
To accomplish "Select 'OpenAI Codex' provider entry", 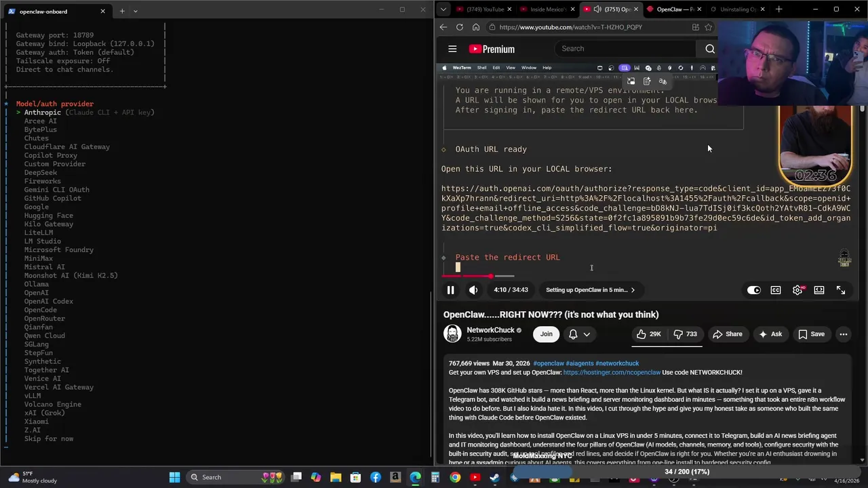I will click(x=49, y=301).
